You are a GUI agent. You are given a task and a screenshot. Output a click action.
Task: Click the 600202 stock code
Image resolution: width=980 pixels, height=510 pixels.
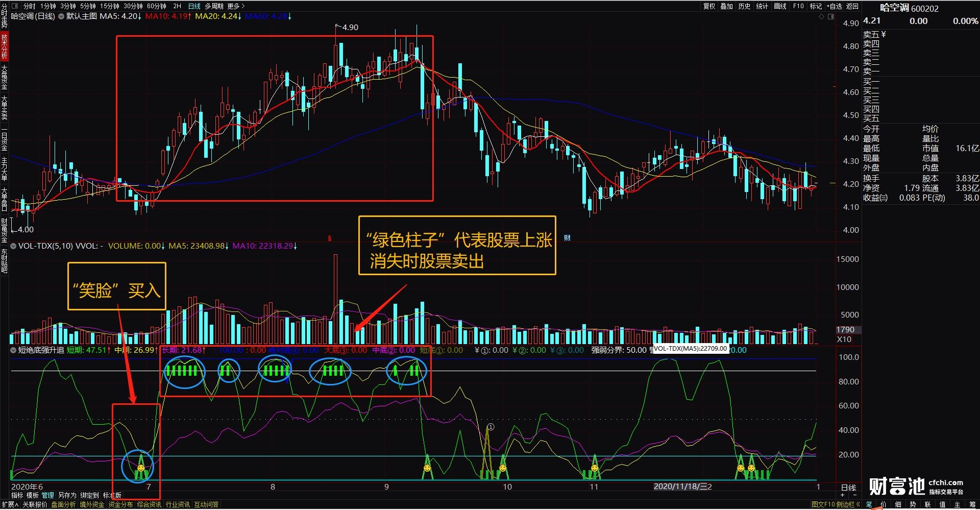coord(925,8)
